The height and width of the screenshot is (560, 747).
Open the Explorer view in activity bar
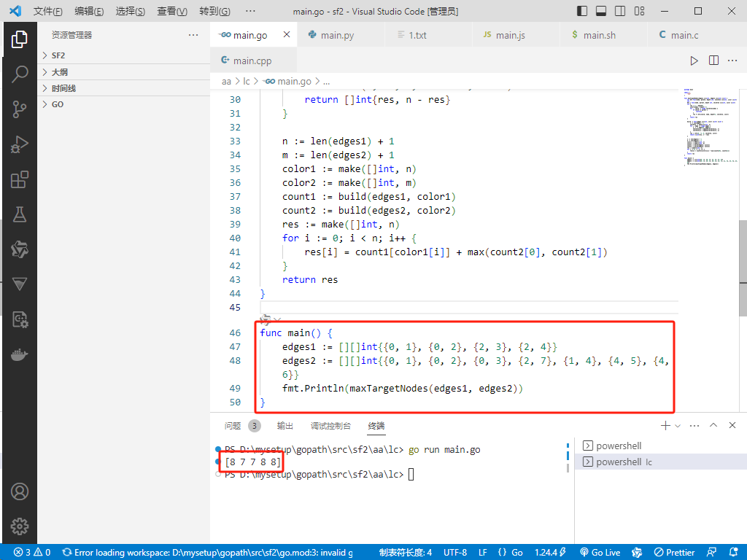(19, 39)
